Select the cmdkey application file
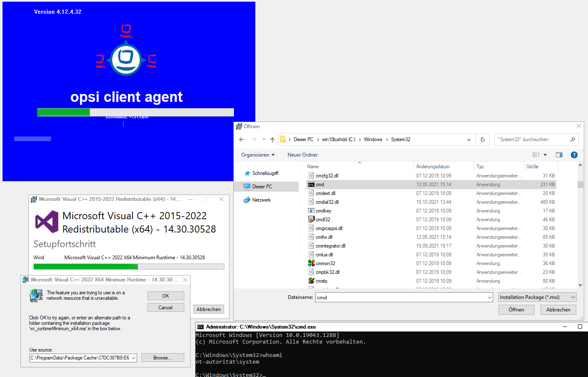Image resolution: width=588 pixels, height=377 pixels. point(323,211)
